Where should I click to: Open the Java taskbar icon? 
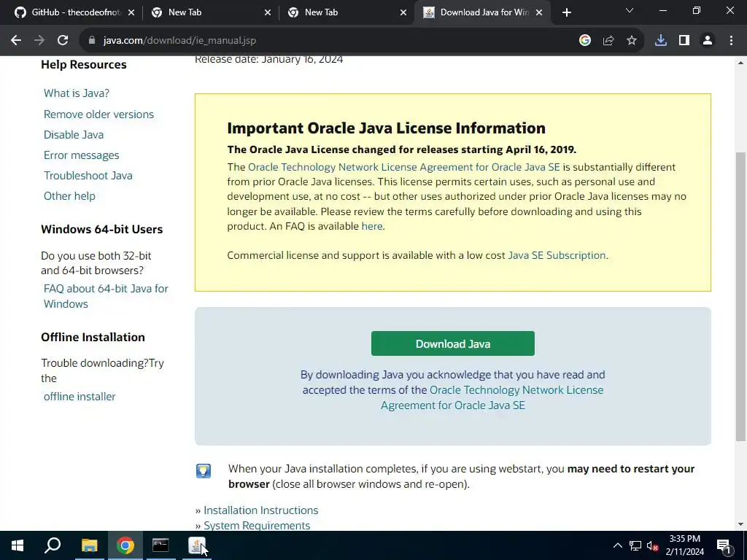(x=197, y=545)
